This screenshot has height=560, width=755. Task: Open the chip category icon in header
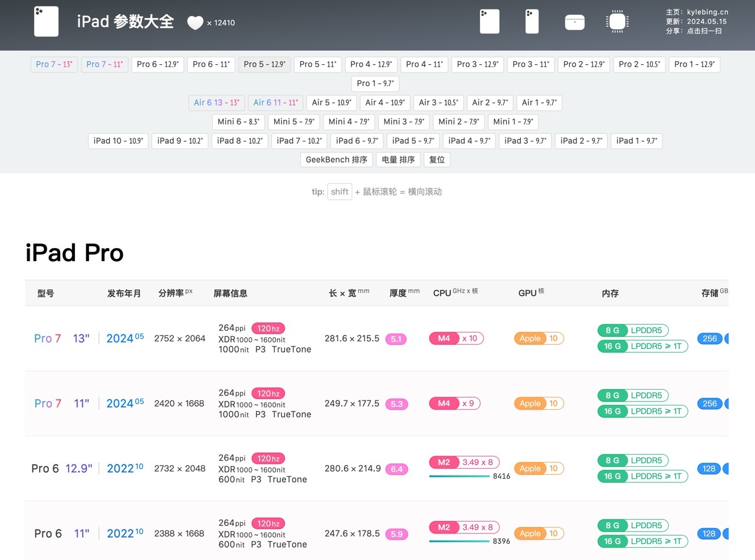coord(617,22)
